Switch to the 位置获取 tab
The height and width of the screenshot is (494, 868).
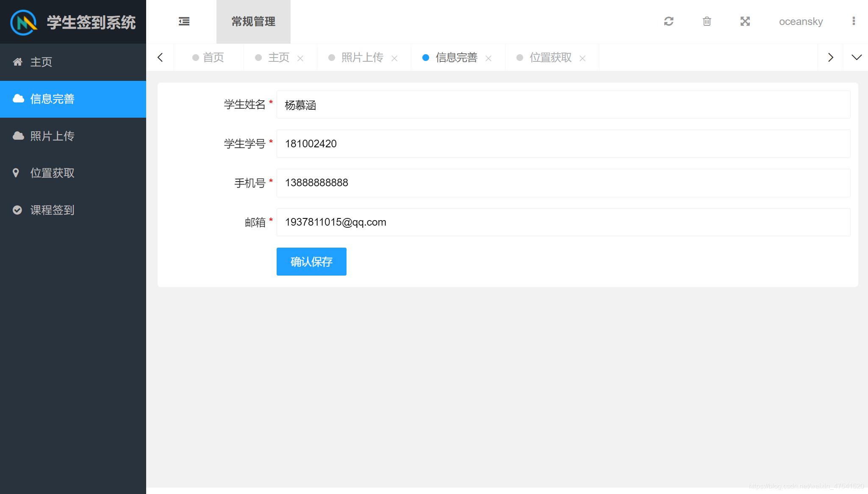tap(550, 57)
